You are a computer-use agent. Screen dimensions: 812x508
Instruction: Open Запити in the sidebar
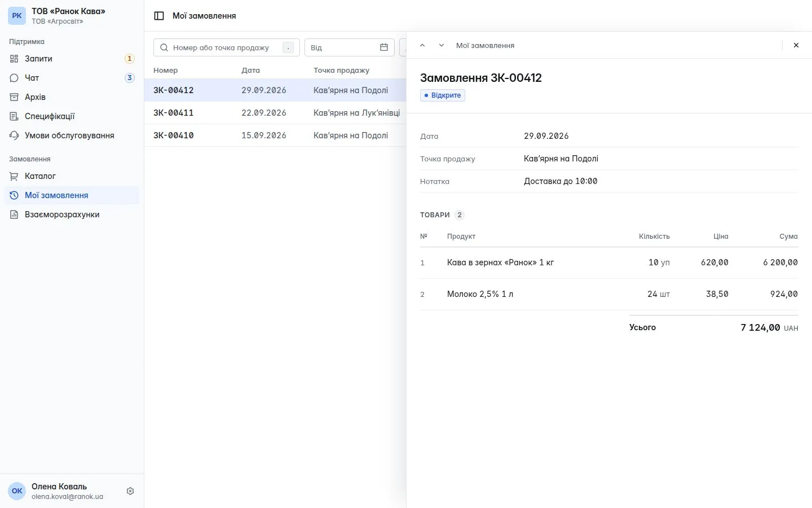(72, 59)
